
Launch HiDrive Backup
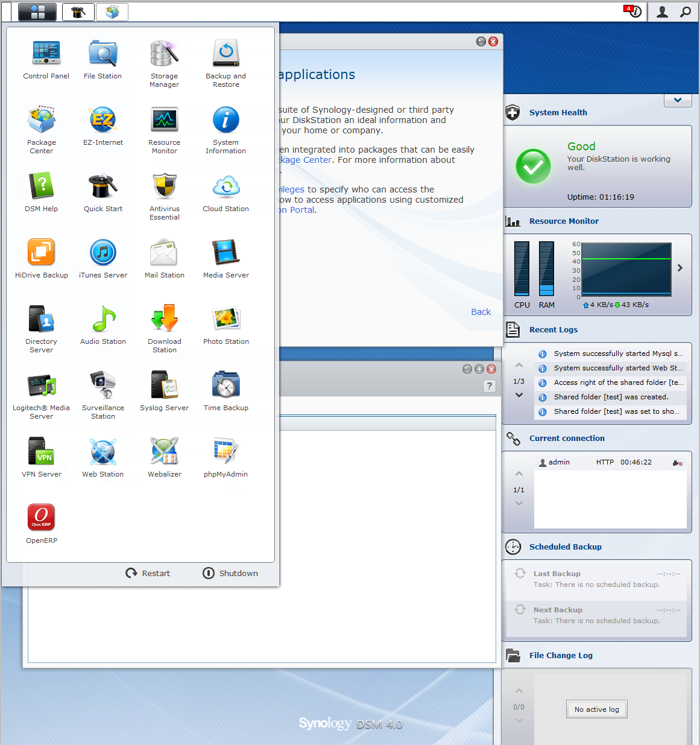[x=42, y=258]
